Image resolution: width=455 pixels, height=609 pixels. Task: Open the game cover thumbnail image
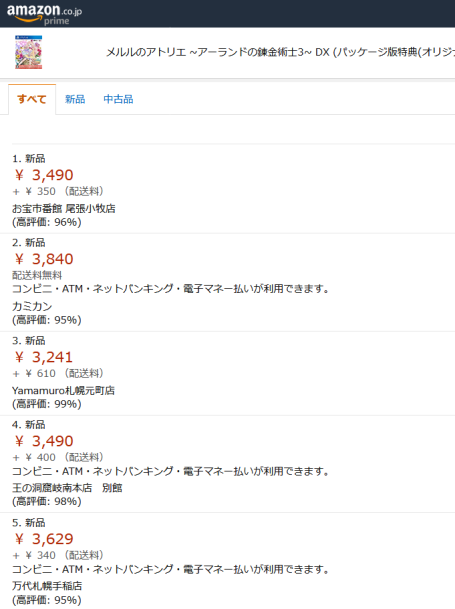pyautogui.click(x=28, y=52)
